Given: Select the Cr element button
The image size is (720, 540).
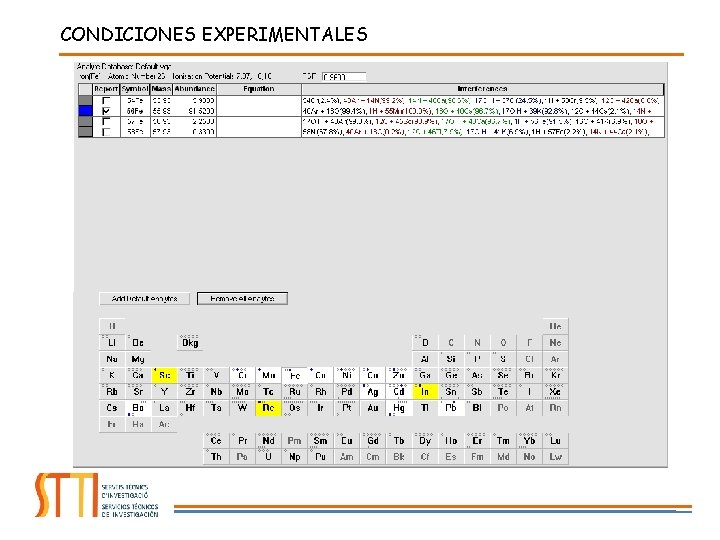Looking at the screenshot, I should 242,375.
